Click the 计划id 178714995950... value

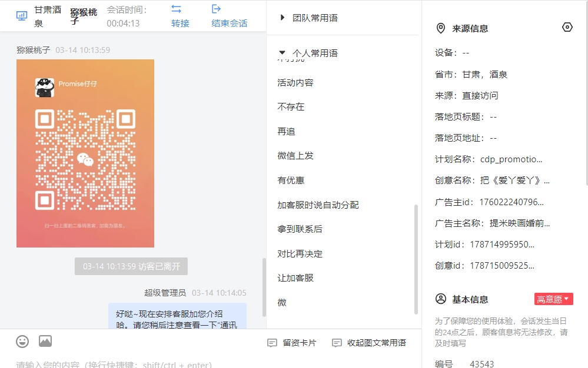coord(502,245)
